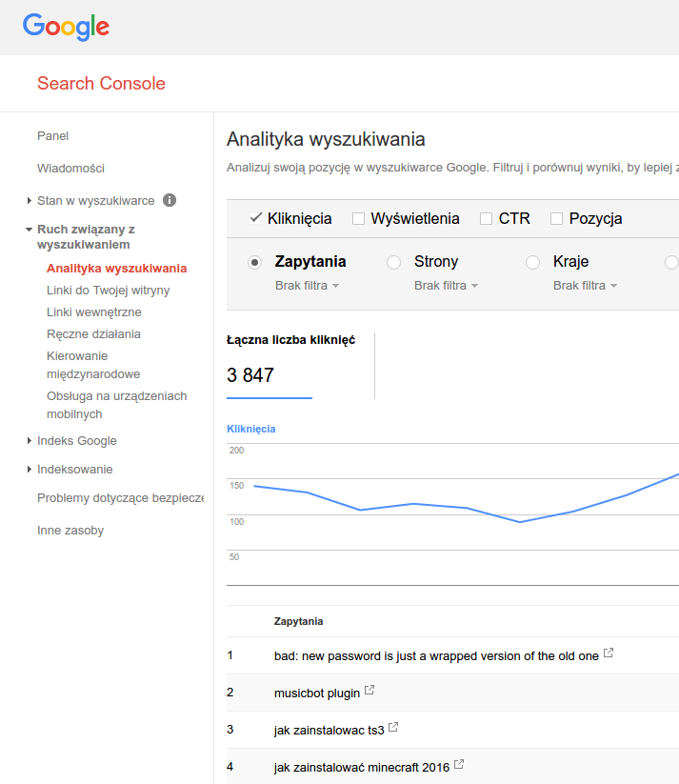Enable the Pozycja checkbox
This screenshot has width=679, height=784.
point(557,218)
